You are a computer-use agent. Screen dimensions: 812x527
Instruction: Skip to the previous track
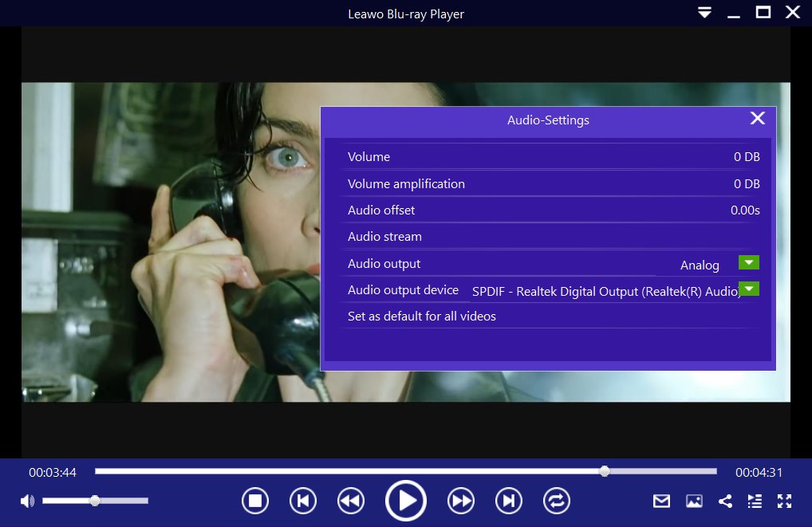pos(303,501)
